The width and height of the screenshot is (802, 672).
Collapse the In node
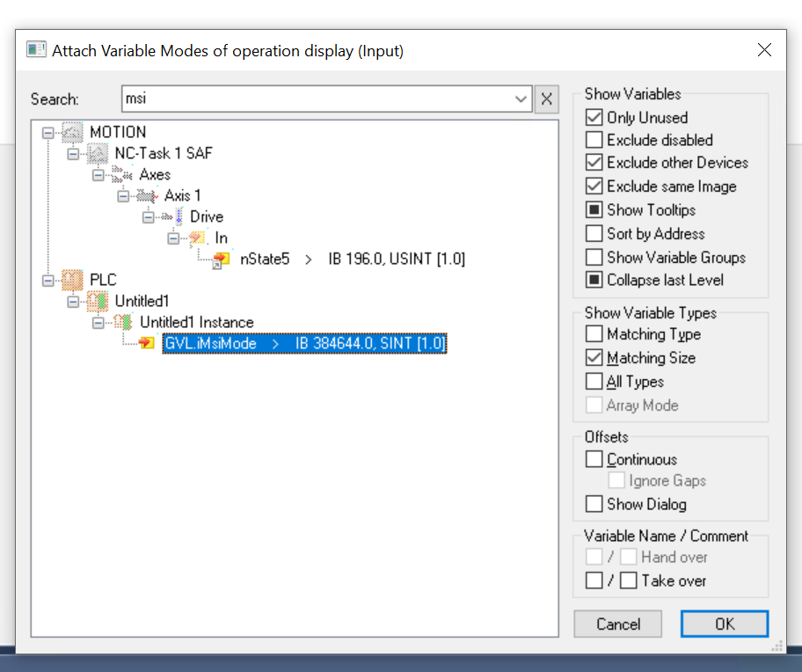point(173,238)
